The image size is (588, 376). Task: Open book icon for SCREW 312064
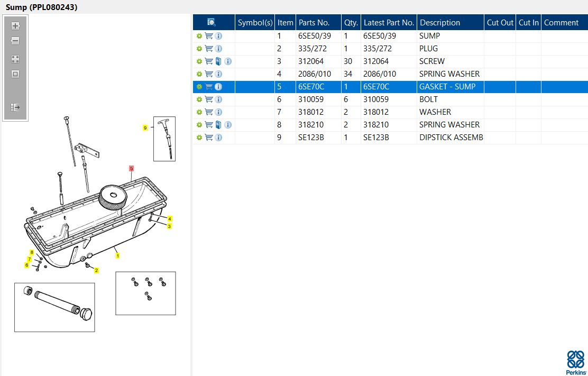coord(218,61)
